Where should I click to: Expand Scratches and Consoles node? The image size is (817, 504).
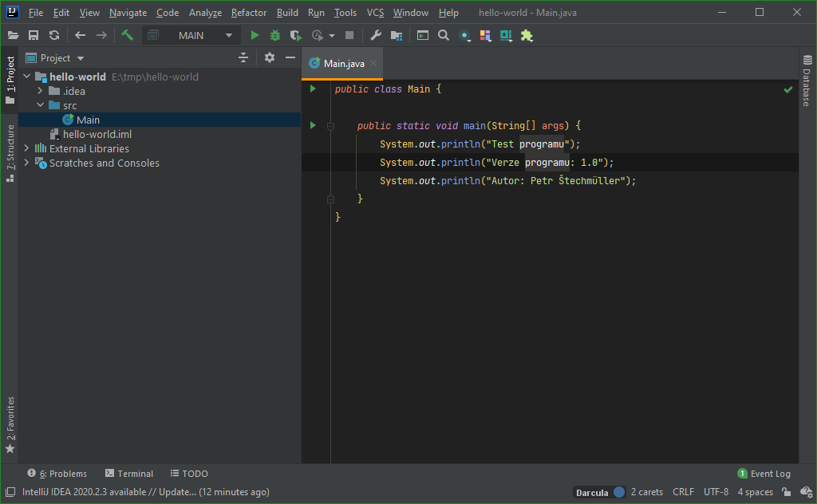click(x=26, y=163)
